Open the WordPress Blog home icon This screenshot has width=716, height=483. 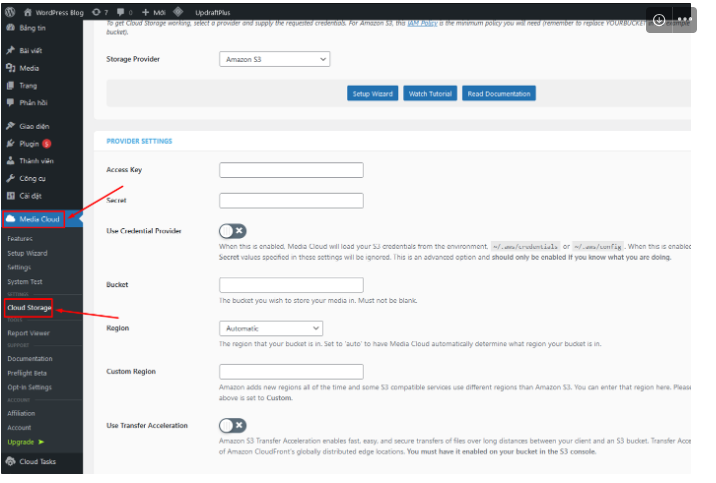(x=28, y=12)
